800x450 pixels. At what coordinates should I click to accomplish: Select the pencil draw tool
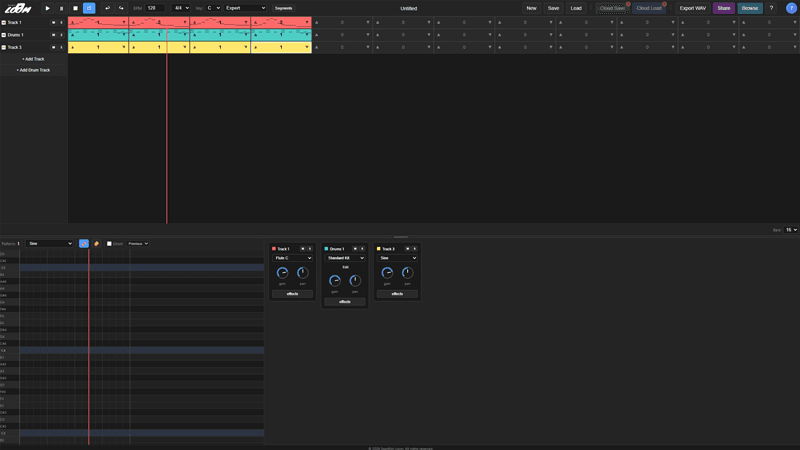click(84, 244)
